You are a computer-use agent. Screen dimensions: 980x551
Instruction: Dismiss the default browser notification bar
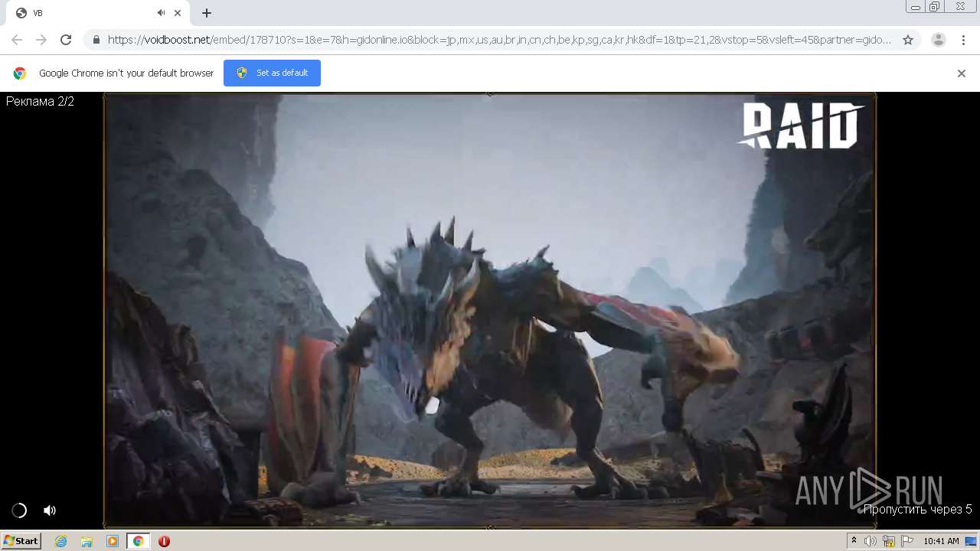click(x=962, y=73)
